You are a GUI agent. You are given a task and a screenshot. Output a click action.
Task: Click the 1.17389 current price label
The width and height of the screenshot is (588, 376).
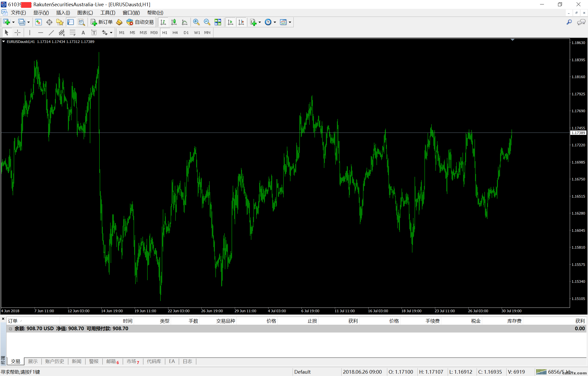(x=578, y=133)
